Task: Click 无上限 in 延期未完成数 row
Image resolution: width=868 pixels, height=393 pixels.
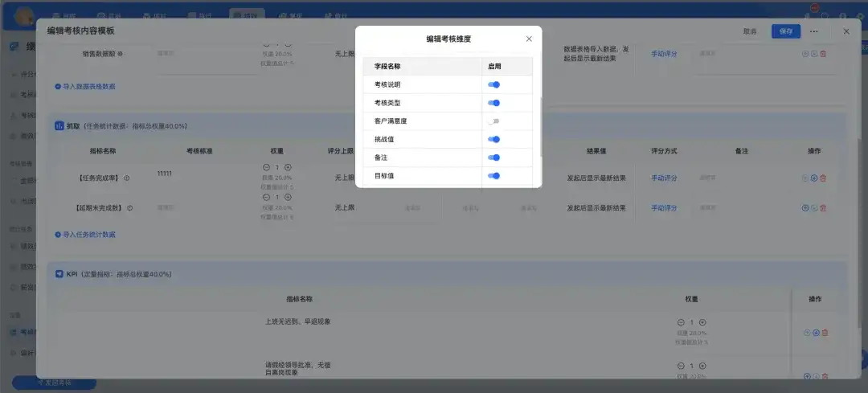Action: click(x=344, y=208)
